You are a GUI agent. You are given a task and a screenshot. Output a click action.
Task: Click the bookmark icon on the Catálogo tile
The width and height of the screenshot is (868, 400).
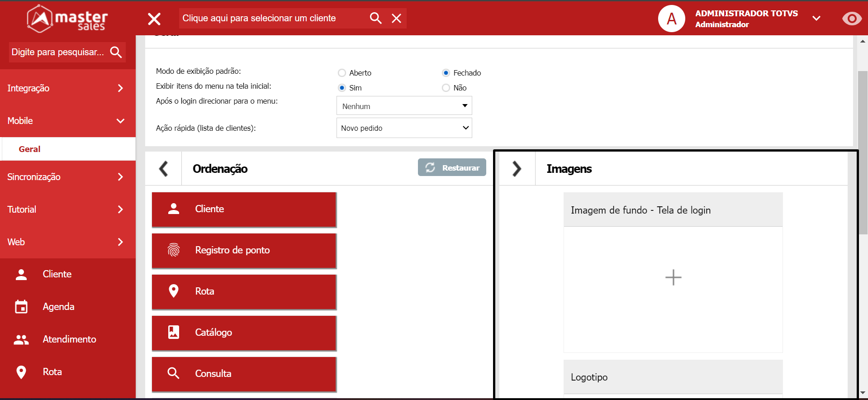pos(174,332)
